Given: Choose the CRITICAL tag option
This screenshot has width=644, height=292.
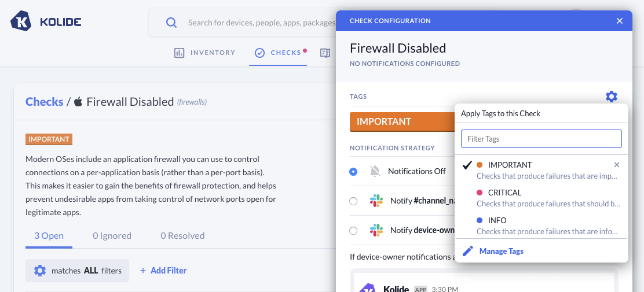Looking at the screenshot, I should coord(504,193).
